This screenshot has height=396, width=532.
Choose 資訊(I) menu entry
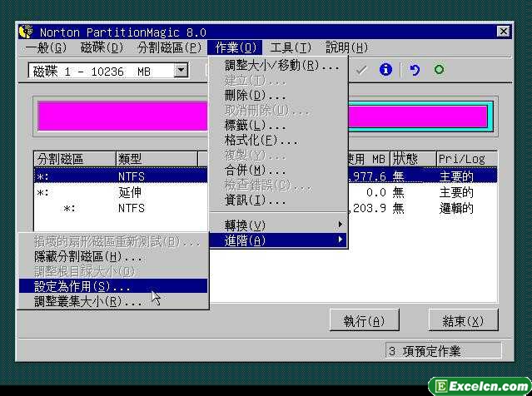(x=278, y=200)
